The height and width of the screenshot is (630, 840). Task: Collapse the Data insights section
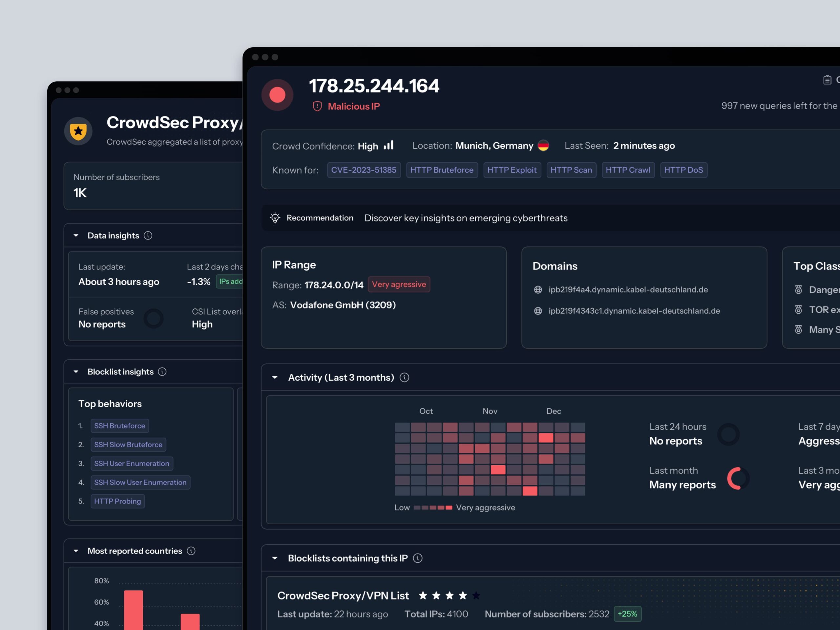(76, 236)
